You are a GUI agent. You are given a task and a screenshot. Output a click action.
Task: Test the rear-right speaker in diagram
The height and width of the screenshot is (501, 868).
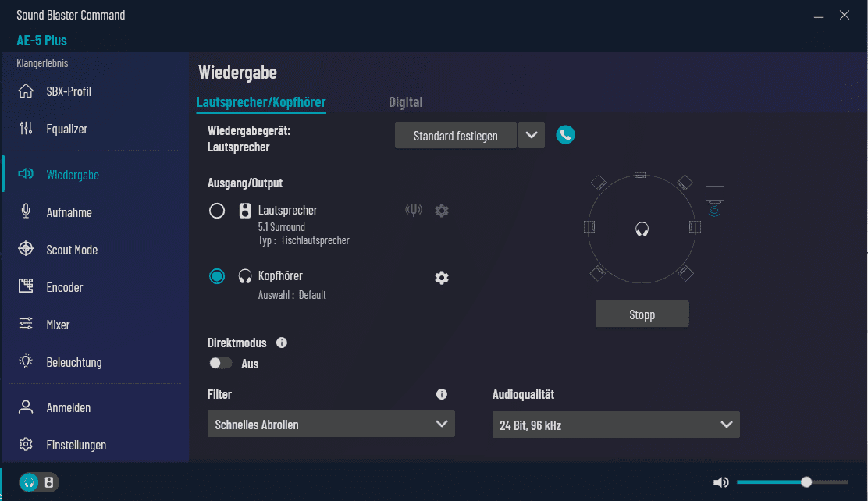pos(686,273)
